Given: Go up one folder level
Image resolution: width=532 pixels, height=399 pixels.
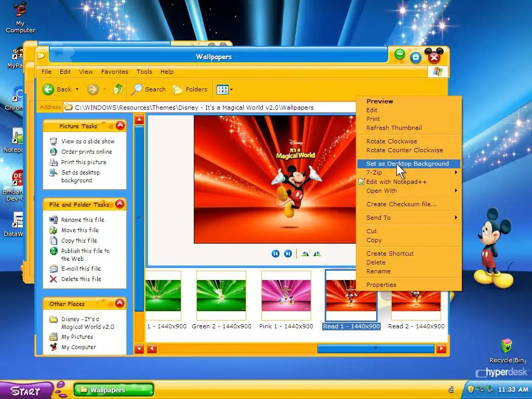Looking at the screenshot, I should [x=118, y=89].
